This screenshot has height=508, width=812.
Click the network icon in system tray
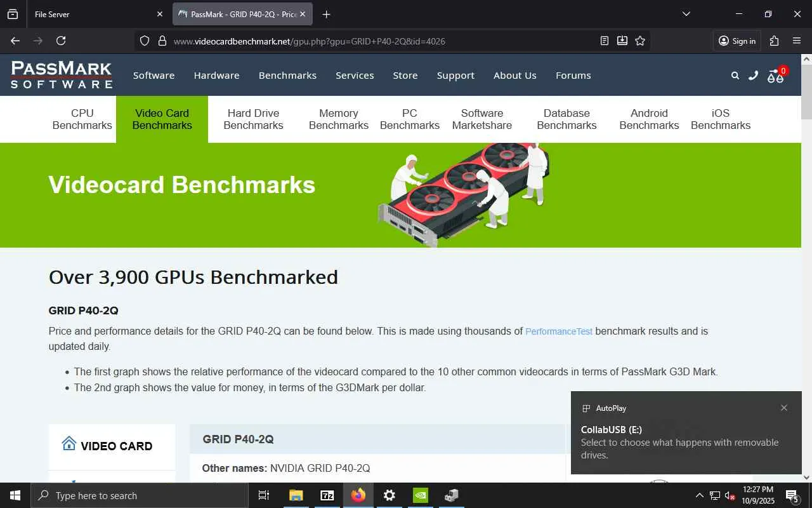(x=715, y=495)
